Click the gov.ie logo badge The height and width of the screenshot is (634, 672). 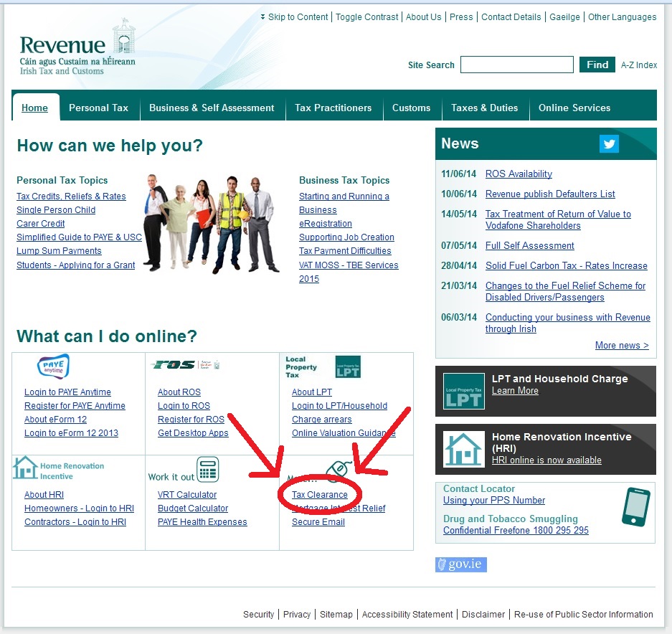460,564
